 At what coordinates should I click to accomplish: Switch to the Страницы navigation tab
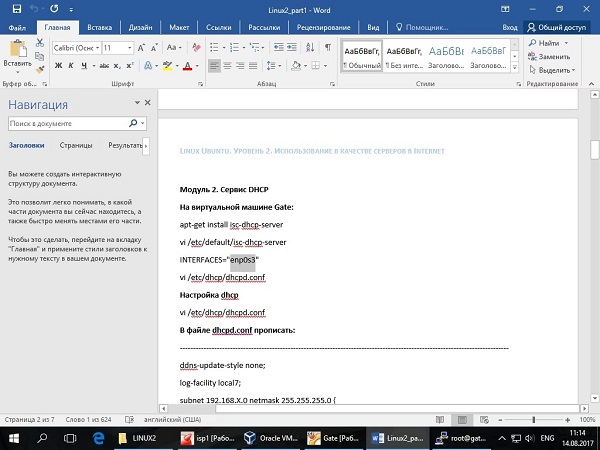tap(76, 146)
